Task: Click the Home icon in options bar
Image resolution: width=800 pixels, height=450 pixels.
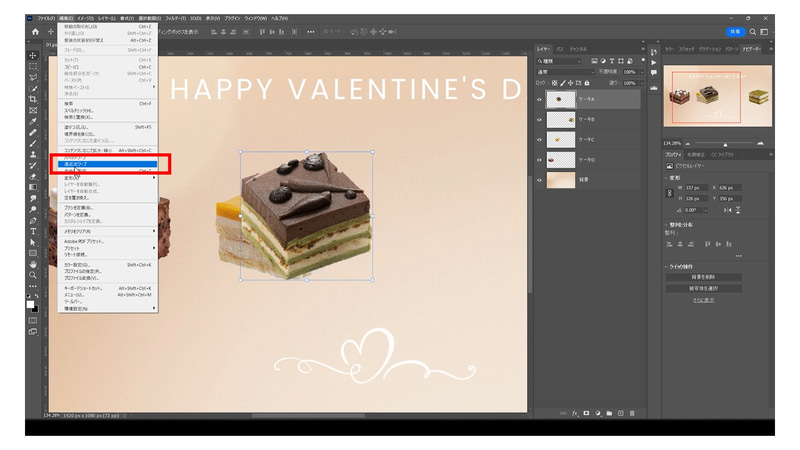Action: click(x=35, y=32)
